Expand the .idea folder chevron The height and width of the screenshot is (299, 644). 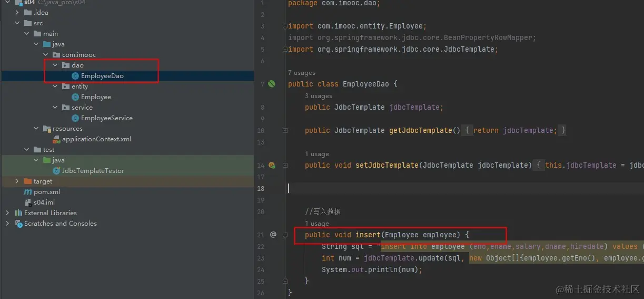[17, 13]
